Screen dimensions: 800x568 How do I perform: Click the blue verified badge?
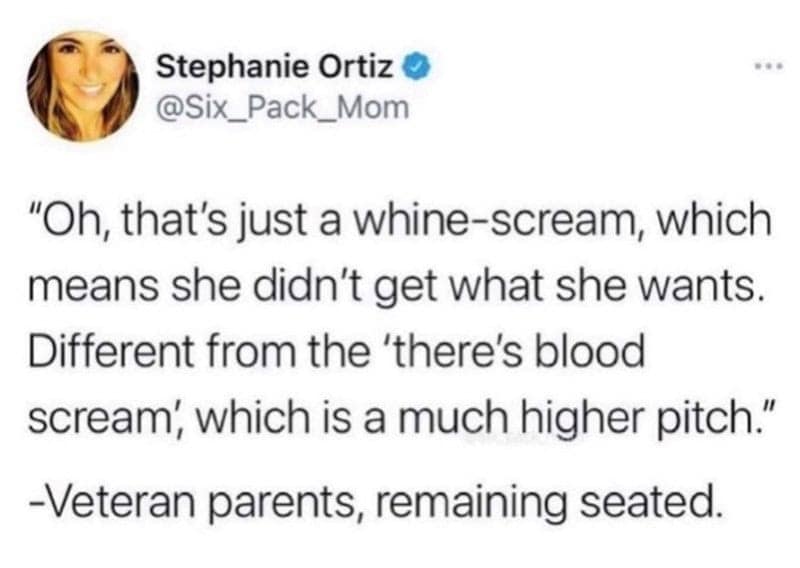[x=413, y=72]
